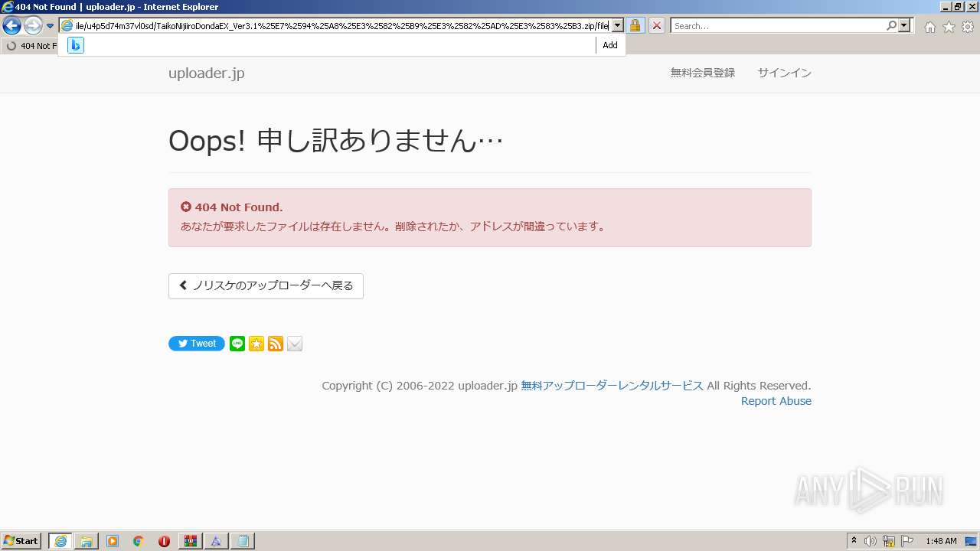
Task: Click the Add search provider button
Action: pos(610,45)
